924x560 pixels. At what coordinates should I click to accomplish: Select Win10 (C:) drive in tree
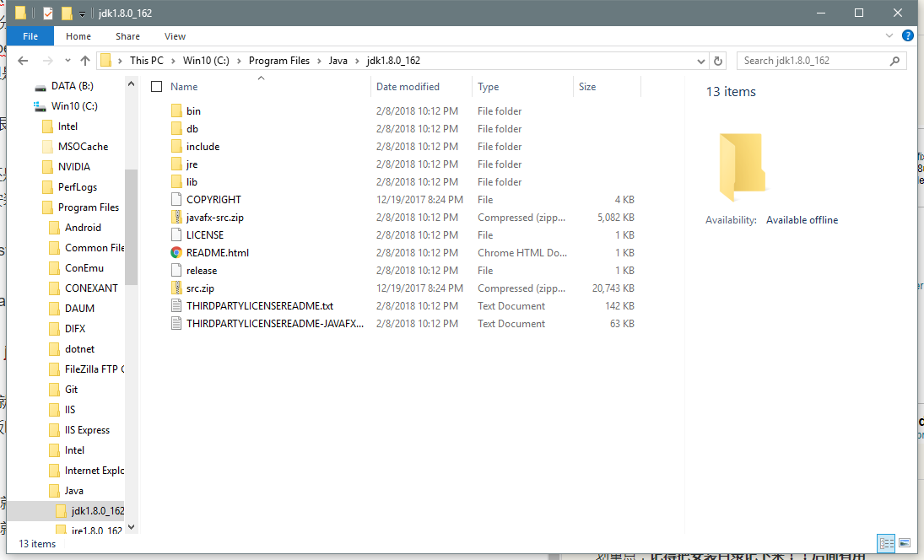(74, 106)
